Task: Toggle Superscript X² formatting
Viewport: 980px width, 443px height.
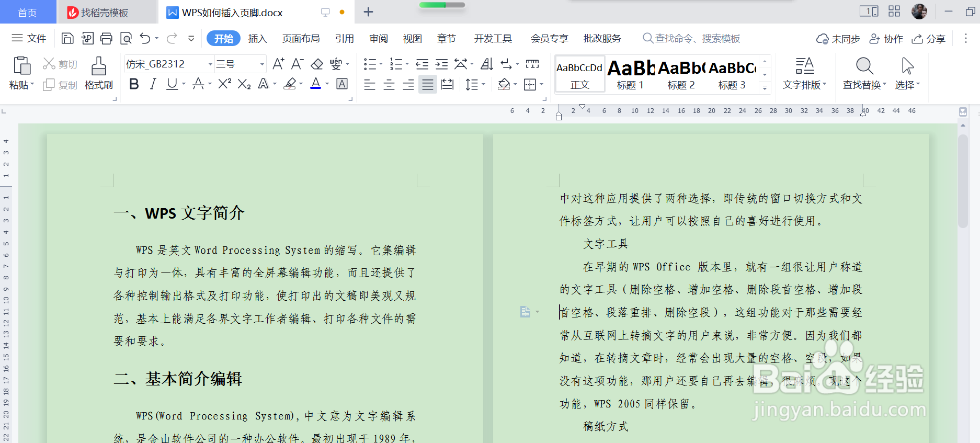Action: pos(224,84)
